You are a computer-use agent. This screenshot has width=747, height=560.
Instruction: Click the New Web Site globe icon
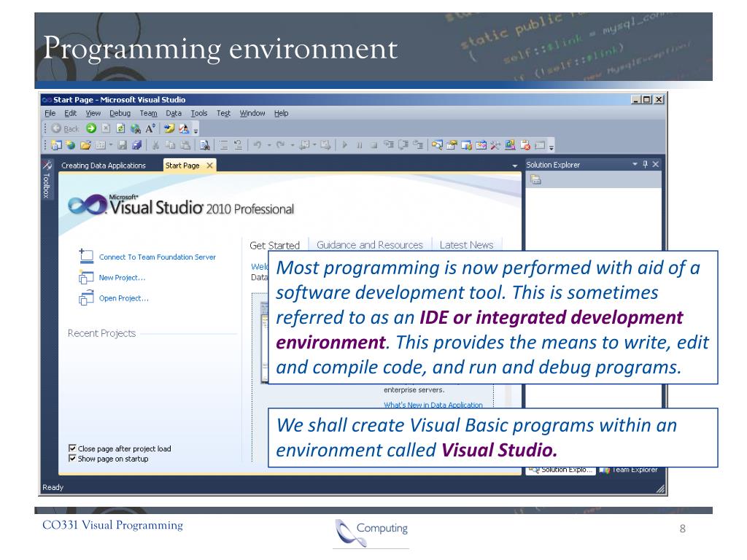point(71,145)
